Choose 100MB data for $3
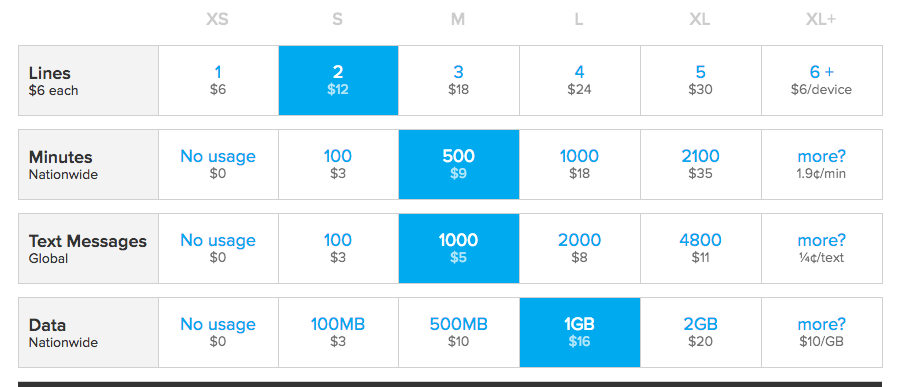Viewport: 906px width, 387px height. pos(339,333)
